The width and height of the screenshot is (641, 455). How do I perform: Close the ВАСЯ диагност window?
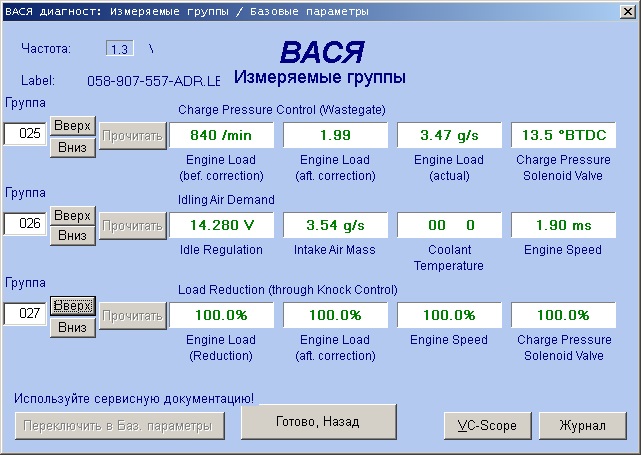tap(627, 11)
